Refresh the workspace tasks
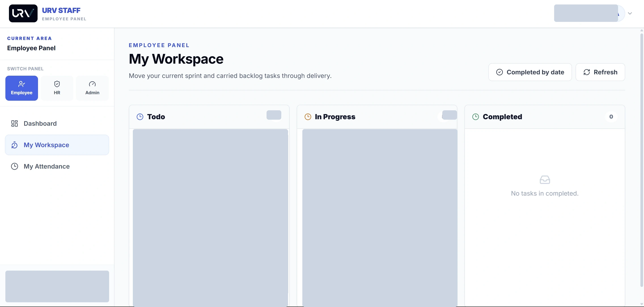The width and height of the screenshot is (644, 307). 600,72
